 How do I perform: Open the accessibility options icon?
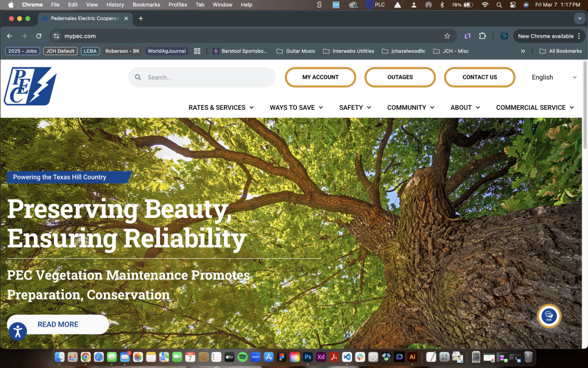[x=18, y=331]
